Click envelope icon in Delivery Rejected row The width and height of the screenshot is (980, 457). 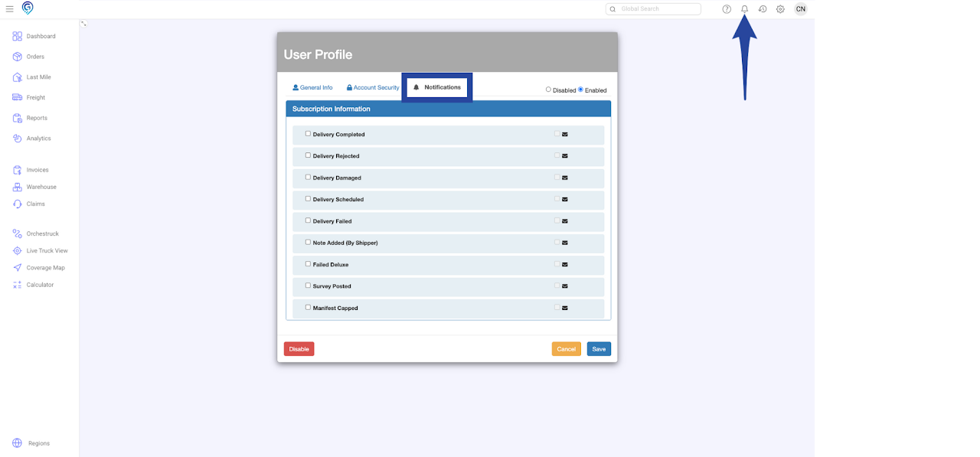[x=565, y=155]
